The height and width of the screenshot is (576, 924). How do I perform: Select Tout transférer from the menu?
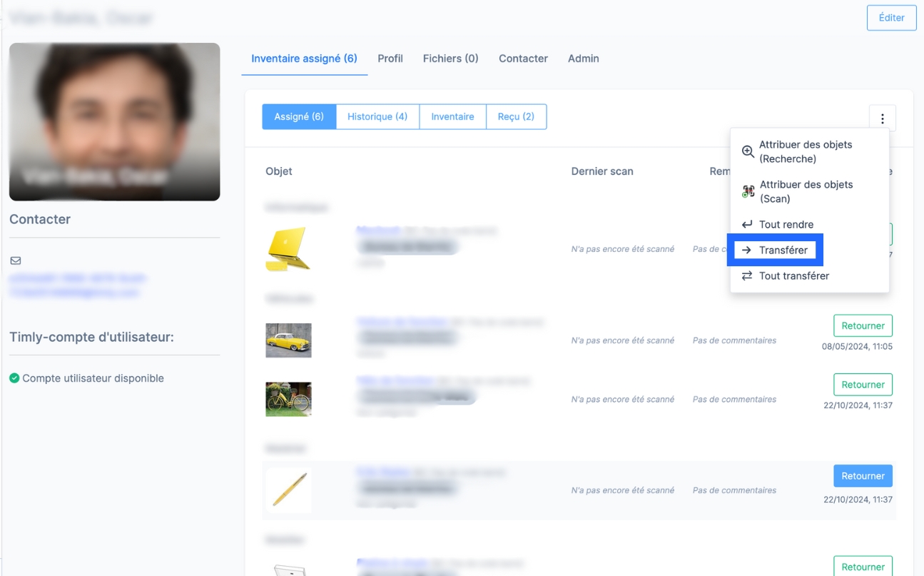[x=809, y=276]
